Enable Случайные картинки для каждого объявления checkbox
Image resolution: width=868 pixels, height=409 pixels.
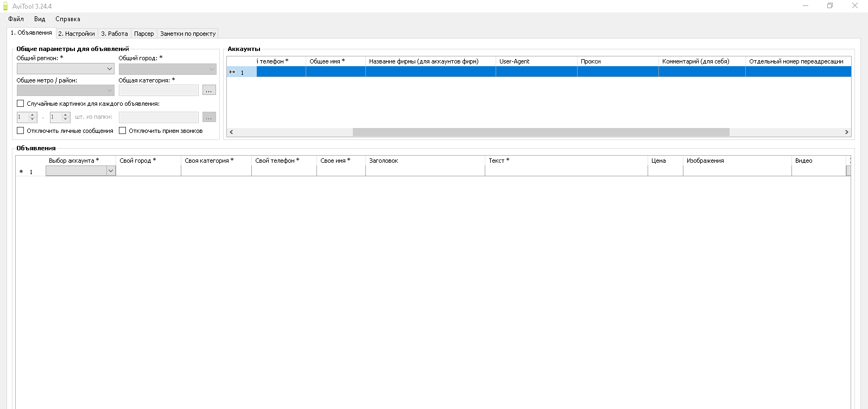coord(21,103)
